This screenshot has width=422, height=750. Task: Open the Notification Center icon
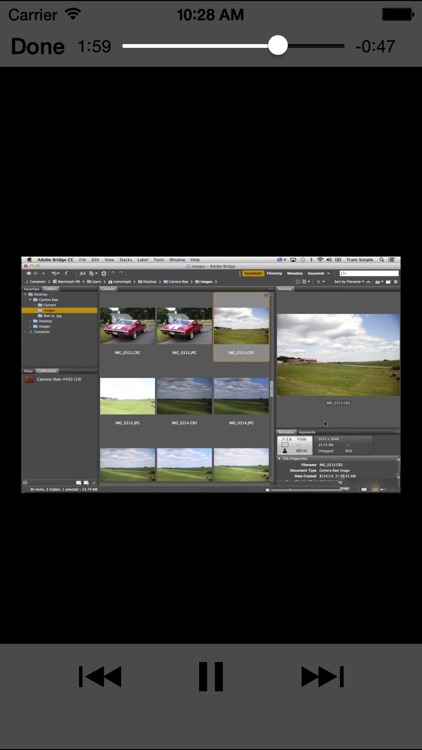click(392, 260)
